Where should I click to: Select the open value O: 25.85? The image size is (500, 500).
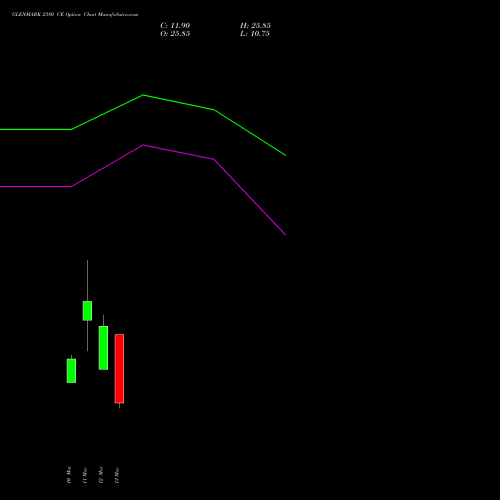pos(175,34)
